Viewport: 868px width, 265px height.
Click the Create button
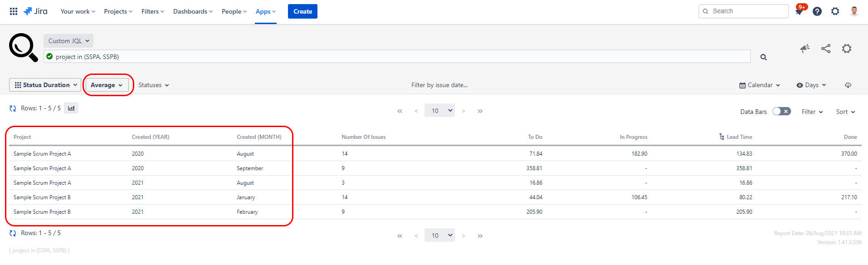pos(302,11)
